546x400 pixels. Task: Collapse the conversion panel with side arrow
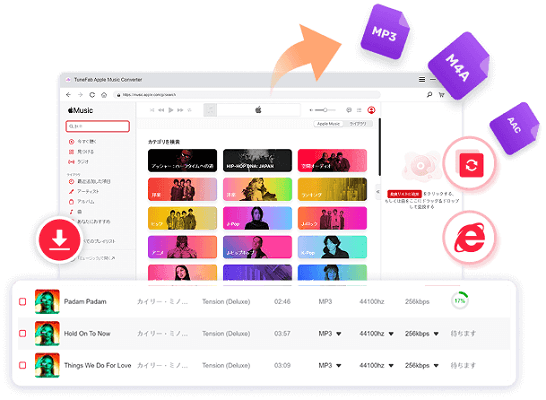(377, 191)
